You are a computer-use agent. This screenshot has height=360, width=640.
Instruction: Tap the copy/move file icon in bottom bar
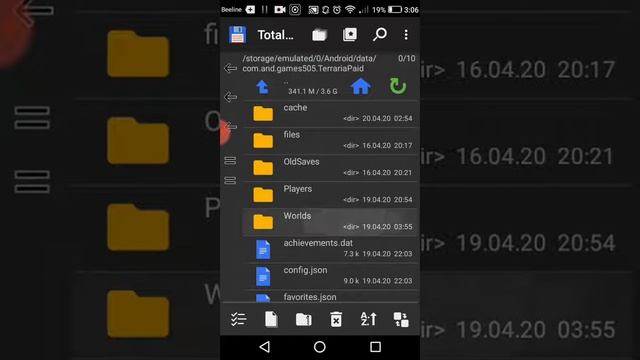pos(271,319)
